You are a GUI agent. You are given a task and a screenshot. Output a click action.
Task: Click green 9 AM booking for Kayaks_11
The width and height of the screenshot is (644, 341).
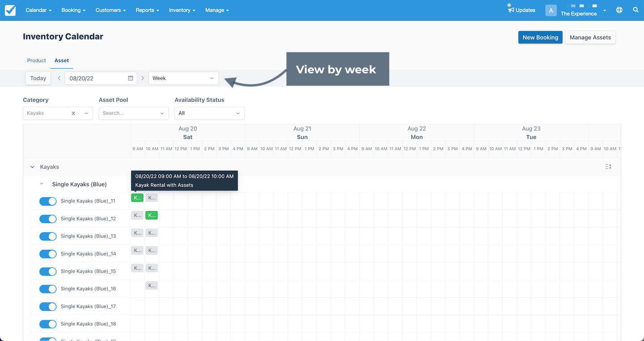coord(137,197)
